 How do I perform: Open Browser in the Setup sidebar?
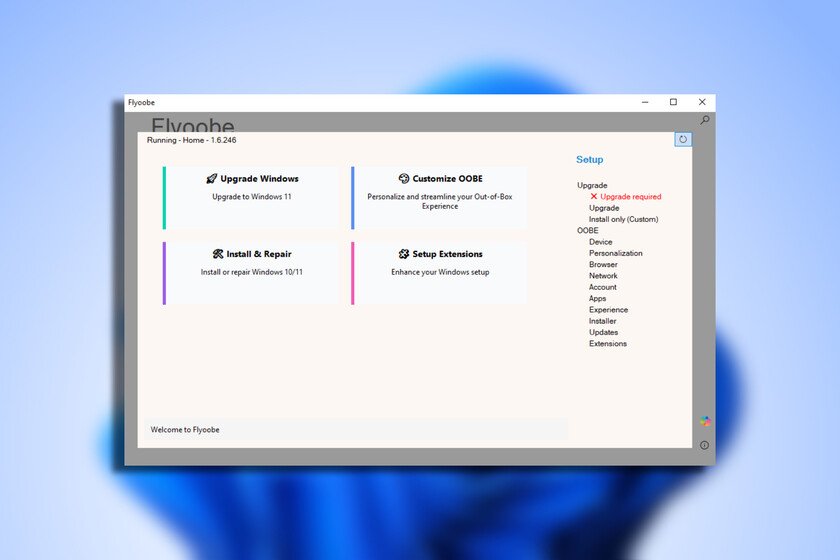[603, 265]
